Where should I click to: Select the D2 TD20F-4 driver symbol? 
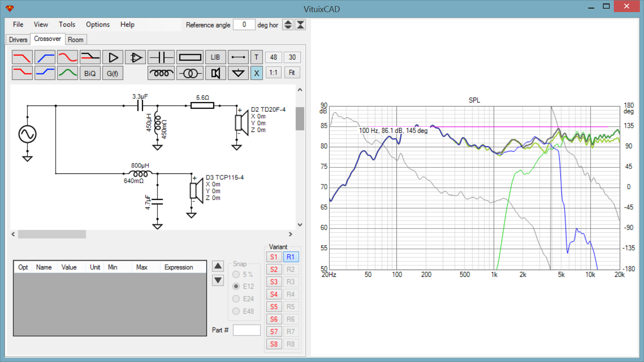pos(242,122)
